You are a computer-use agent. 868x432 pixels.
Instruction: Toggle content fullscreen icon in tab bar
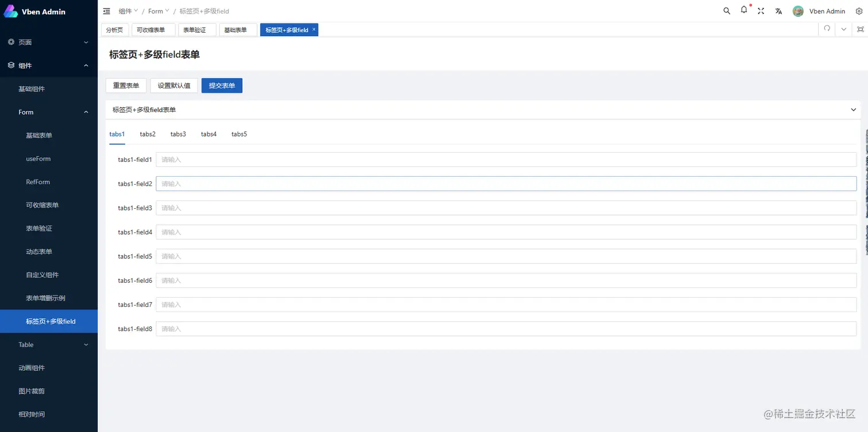[x=860, y=29]
